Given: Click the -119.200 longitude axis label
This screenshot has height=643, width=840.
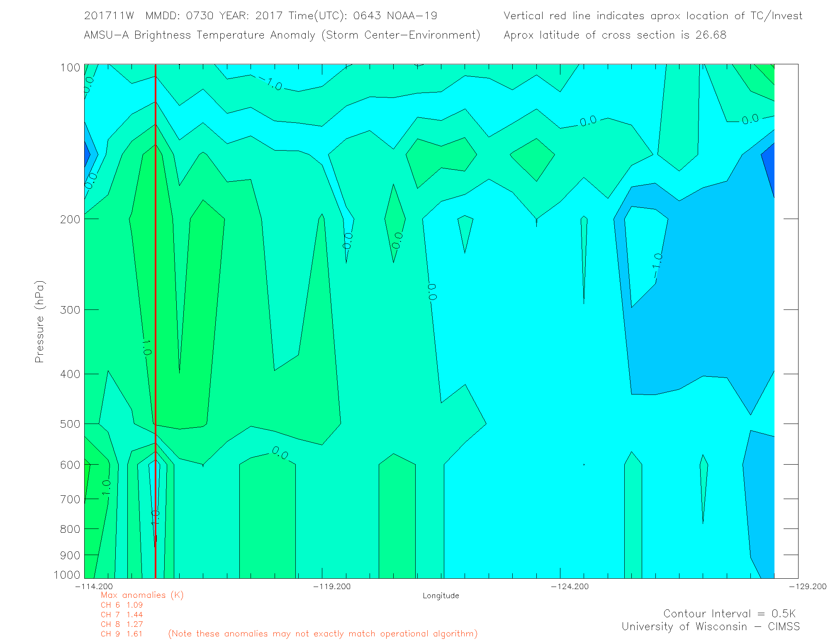Looking at the screenshot, I should pos(332,587).
